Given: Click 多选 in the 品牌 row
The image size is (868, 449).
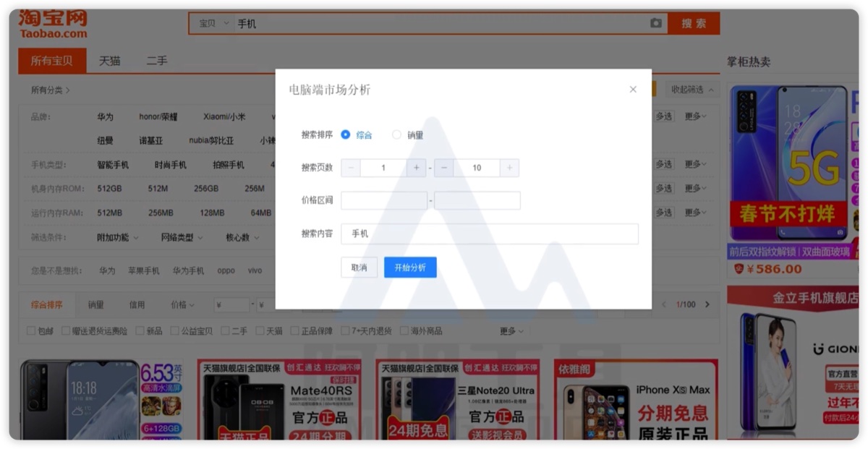Looking at the screenshot, I should point(664,116).
